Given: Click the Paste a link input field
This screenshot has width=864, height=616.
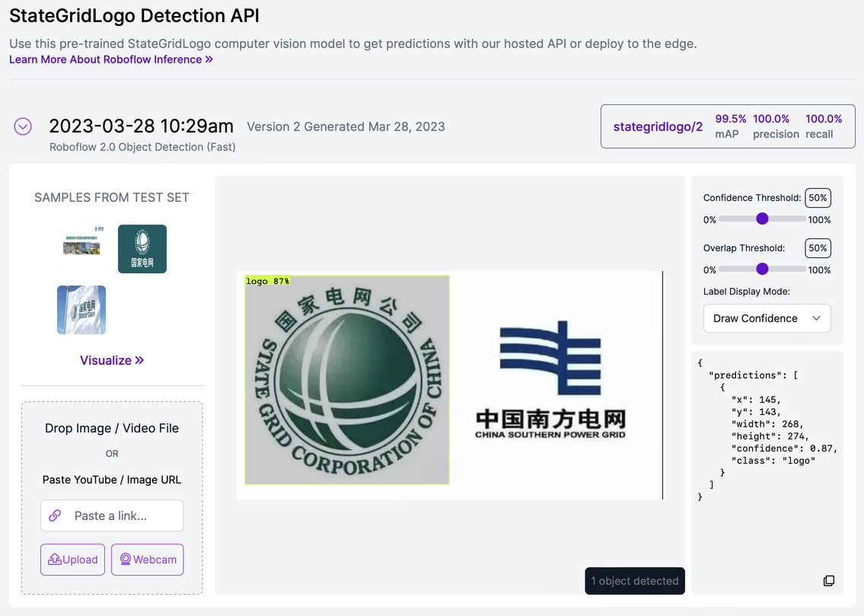Looking at the screenshot, I should [122, 515].
